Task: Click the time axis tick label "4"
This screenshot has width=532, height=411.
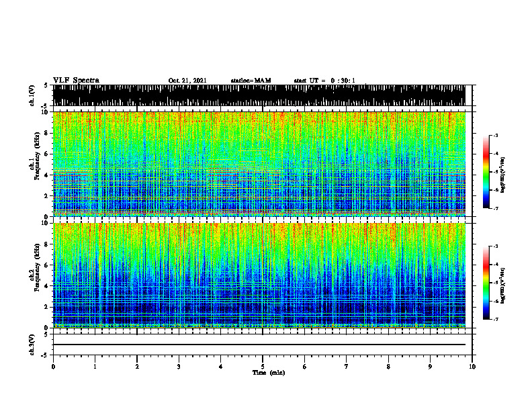Action: click(x=221, y=367)
